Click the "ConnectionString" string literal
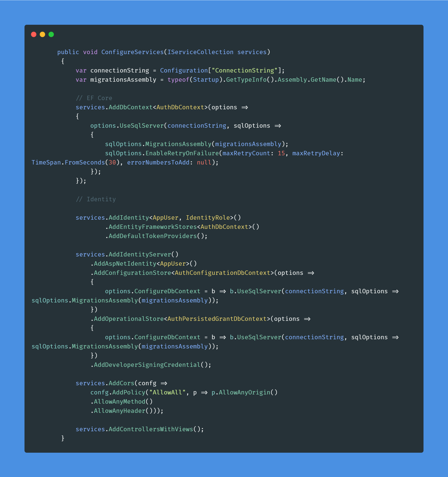The image size is (448, 477). [x=244, y=71]
